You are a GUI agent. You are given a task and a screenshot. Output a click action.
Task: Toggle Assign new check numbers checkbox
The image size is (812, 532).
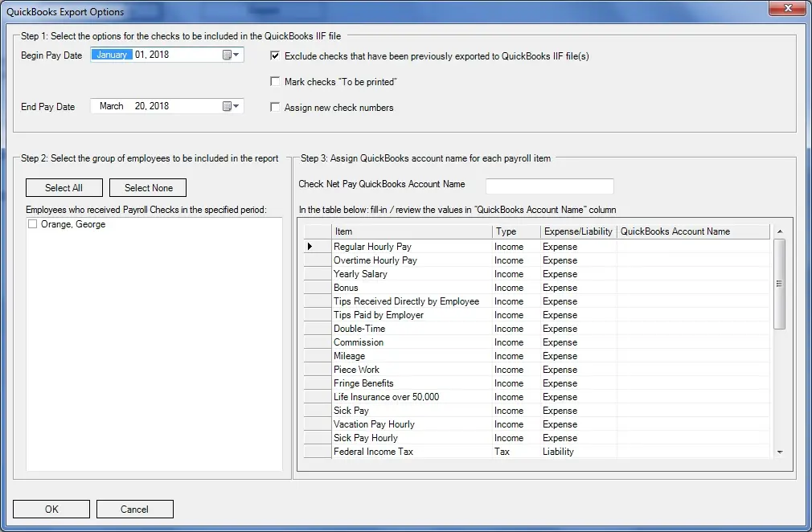click(276, 108)
